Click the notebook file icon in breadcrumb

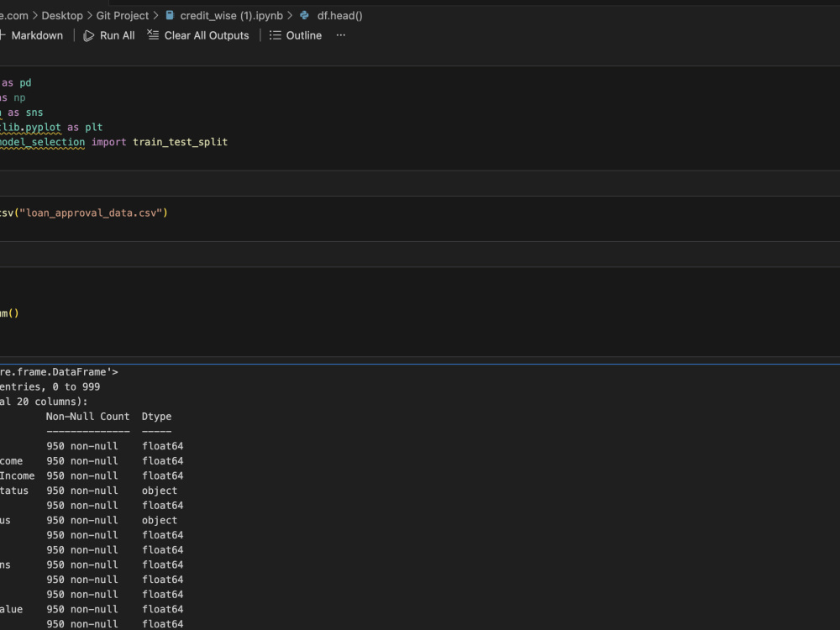(170, 15)
